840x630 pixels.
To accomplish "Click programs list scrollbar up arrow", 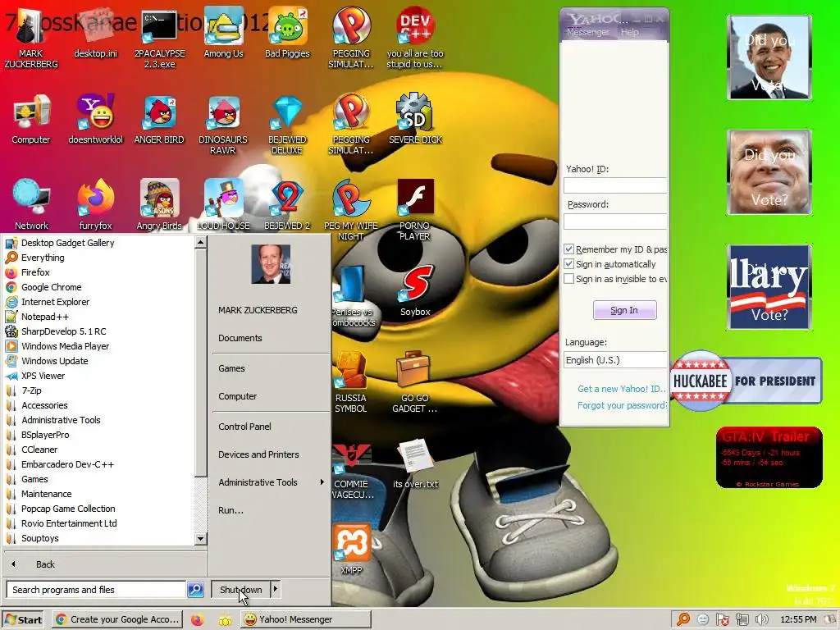I will [x=200, y=242].
